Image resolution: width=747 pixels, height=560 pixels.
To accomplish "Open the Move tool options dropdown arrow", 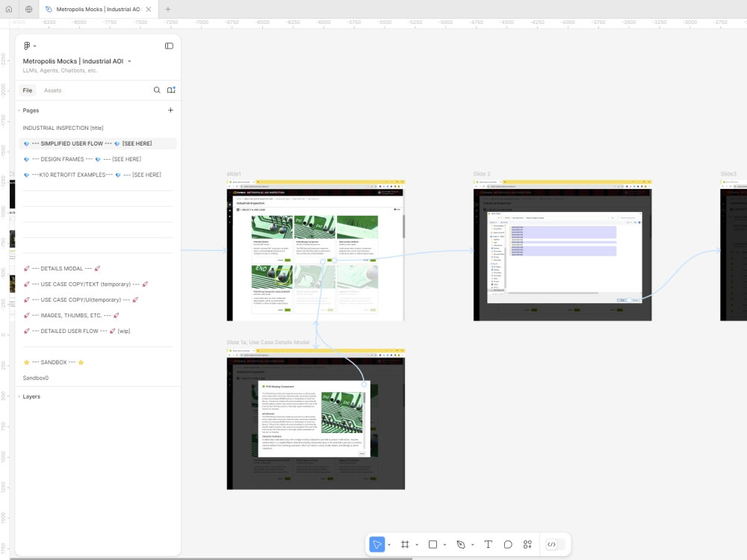I will [389, 545].
